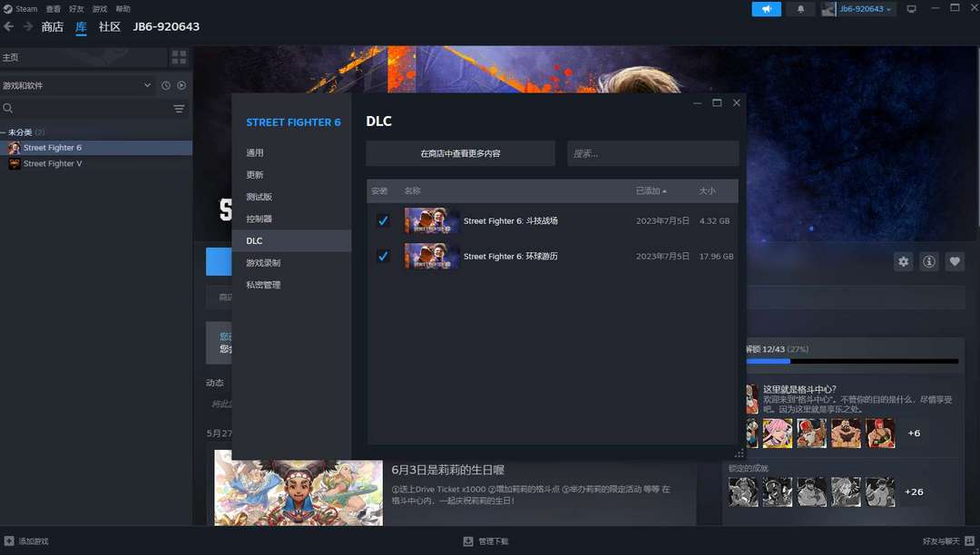The width and height of the screenshot is (980, 555).
Task: Open 好友与聊天 panel
Action: click(x=948, y=541)
